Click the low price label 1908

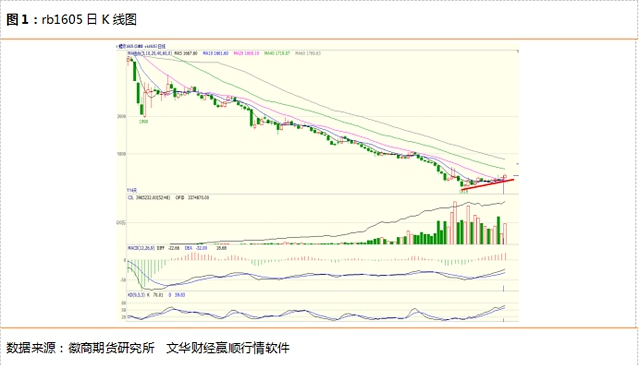pos(143,121)
